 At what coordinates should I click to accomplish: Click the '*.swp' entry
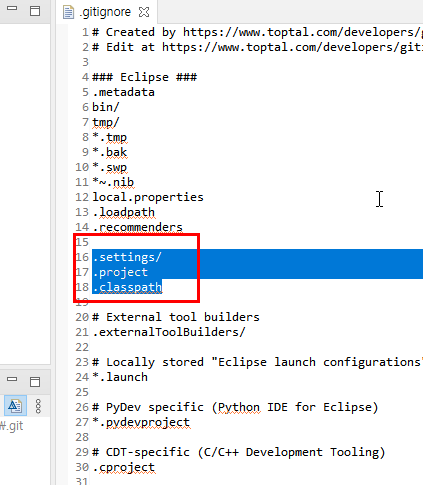[x=110, y=167]
